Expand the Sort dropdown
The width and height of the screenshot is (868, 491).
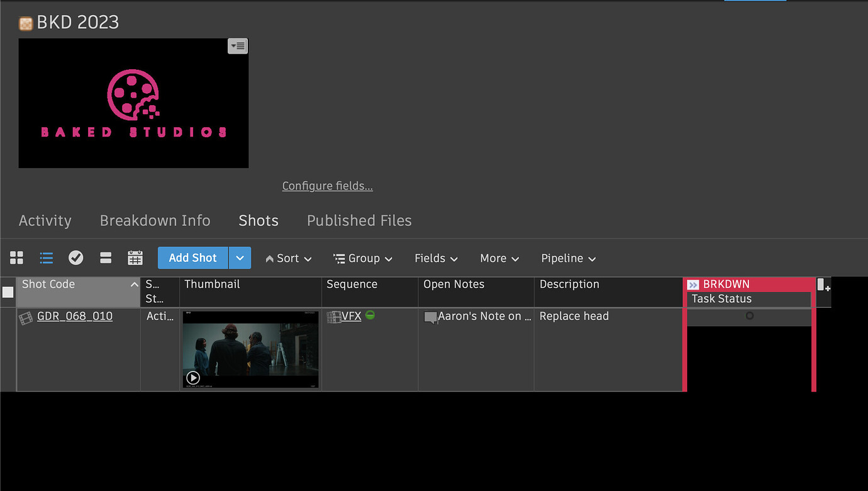289,259
